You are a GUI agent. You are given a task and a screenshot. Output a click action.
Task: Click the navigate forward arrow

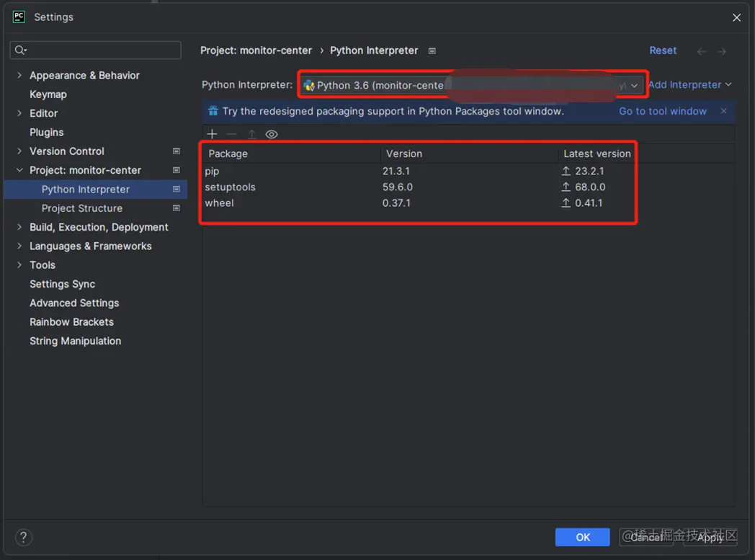pyautogui.click(x=721, y=51)
